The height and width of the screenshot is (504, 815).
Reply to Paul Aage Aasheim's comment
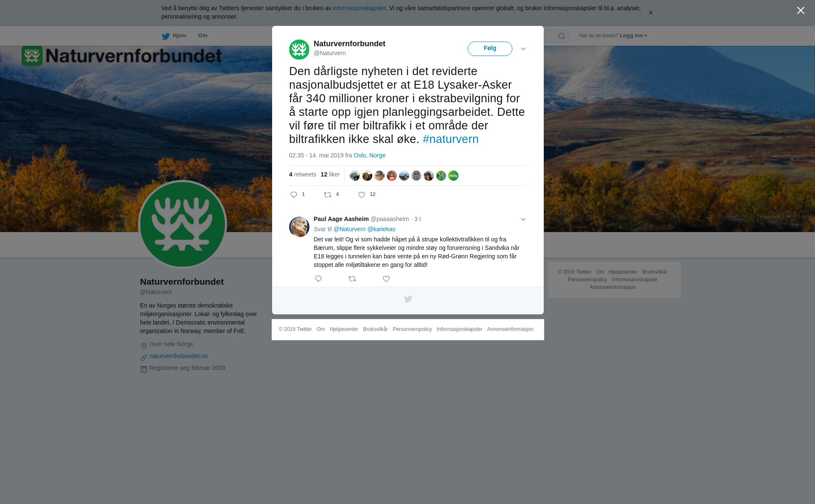point(318,279)
